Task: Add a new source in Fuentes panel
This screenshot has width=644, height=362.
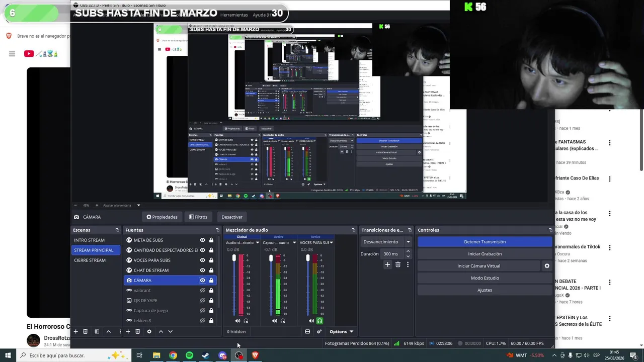Action: pos(128,331)
